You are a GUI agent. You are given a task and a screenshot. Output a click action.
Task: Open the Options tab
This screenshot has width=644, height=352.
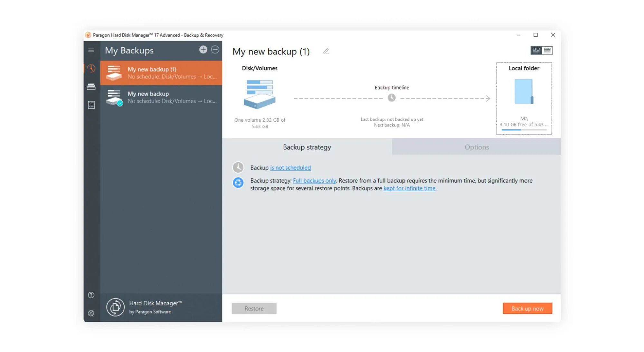pos(476,147)
